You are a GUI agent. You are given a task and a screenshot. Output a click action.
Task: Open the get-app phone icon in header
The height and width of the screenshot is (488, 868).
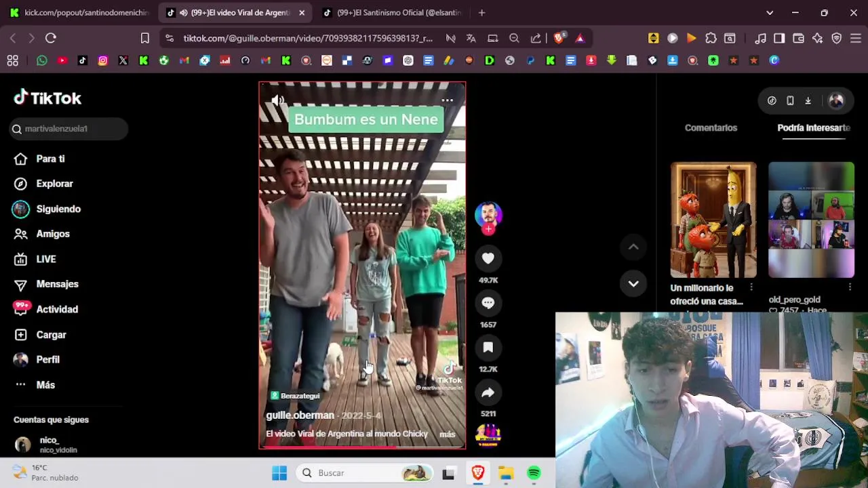pyautogui.click(x=790, y=101)
